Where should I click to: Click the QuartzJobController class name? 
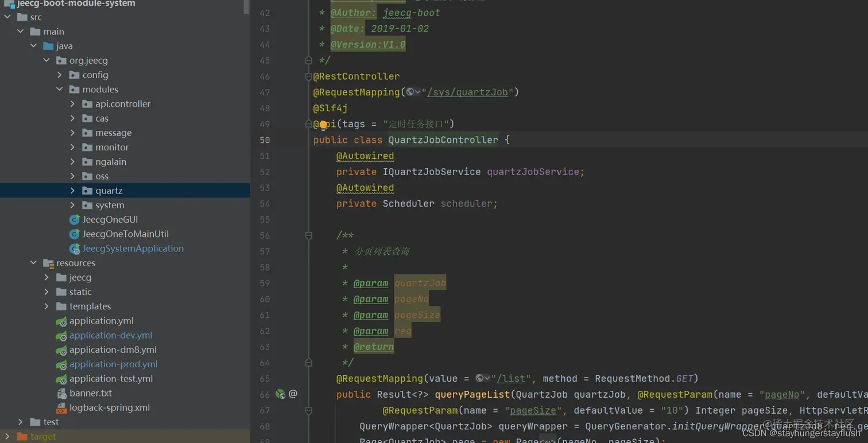pyautogui.click(x=443, y=140)
